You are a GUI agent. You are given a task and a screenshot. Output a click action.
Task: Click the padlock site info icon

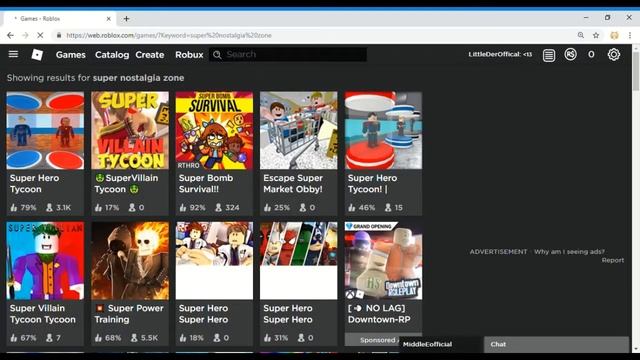click(59, 36)
